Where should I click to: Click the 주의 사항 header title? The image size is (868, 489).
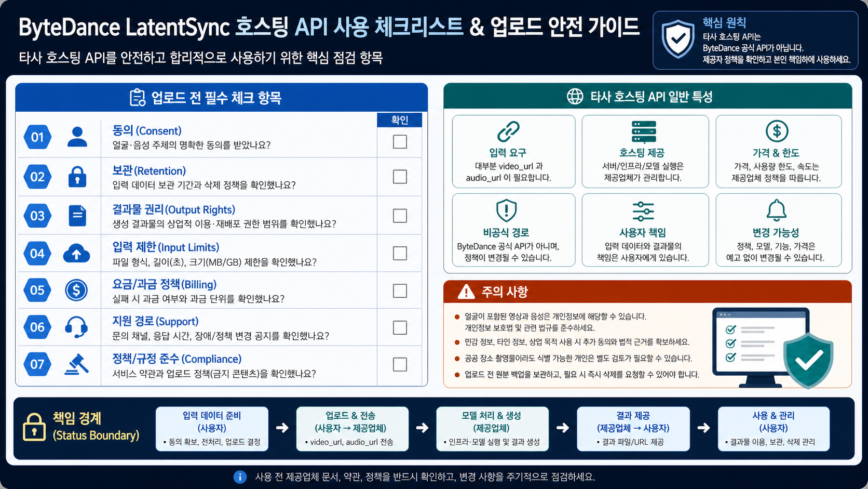point(505,292)
